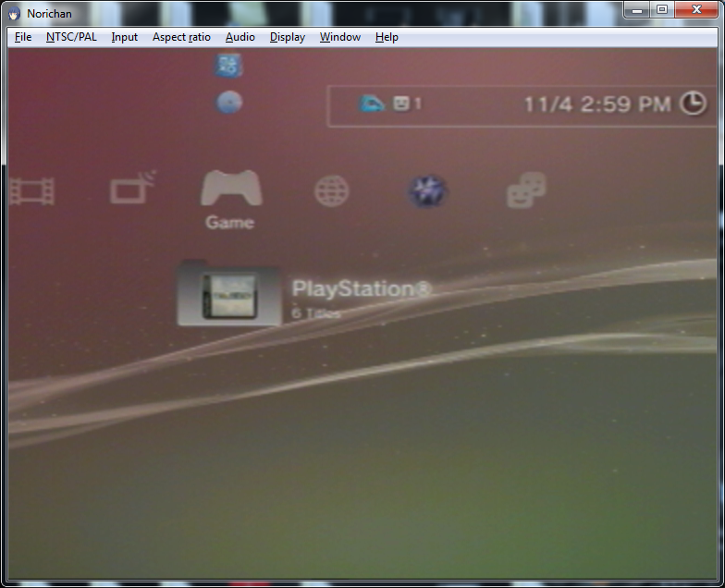Click the Video film strip icon

click(33, 191)
